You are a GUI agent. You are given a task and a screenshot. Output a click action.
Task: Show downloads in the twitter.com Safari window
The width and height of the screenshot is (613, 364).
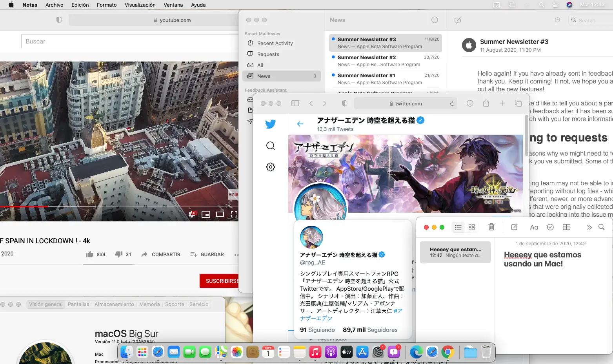click(x=470, y=103)
